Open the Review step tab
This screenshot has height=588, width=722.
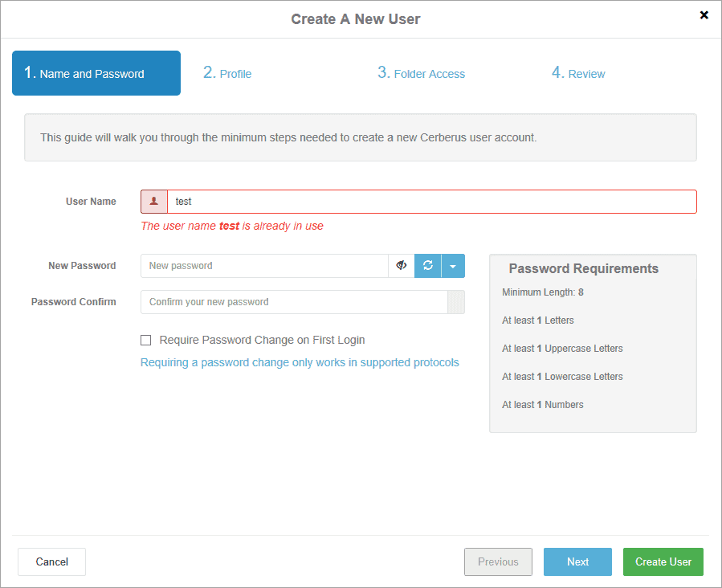578,73
